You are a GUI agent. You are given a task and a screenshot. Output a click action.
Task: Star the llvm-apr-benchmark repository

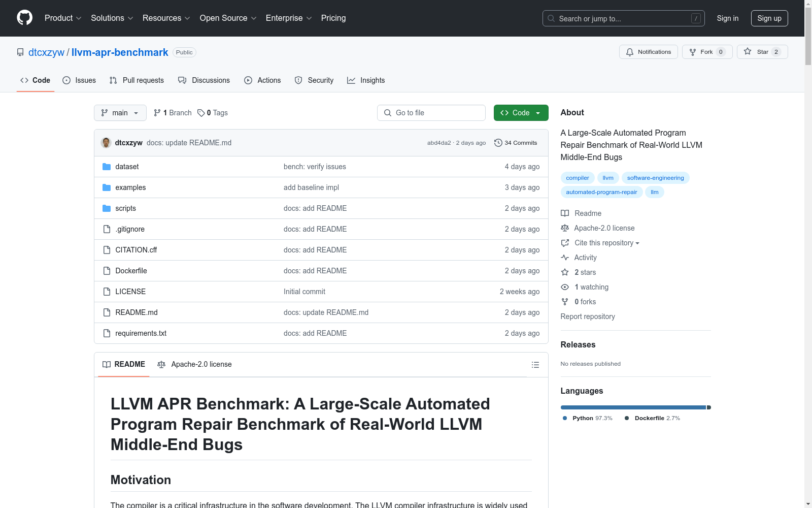pos(762,52)
